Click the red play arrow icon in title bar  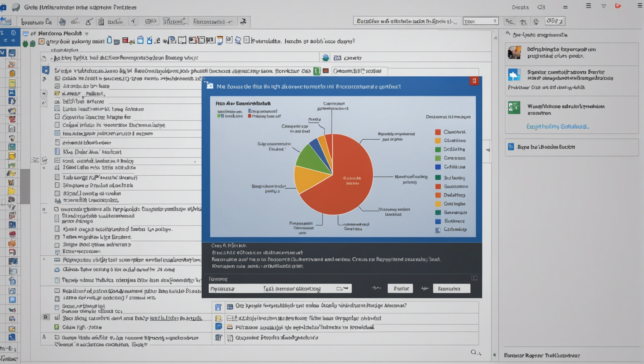tap(618, 6)
